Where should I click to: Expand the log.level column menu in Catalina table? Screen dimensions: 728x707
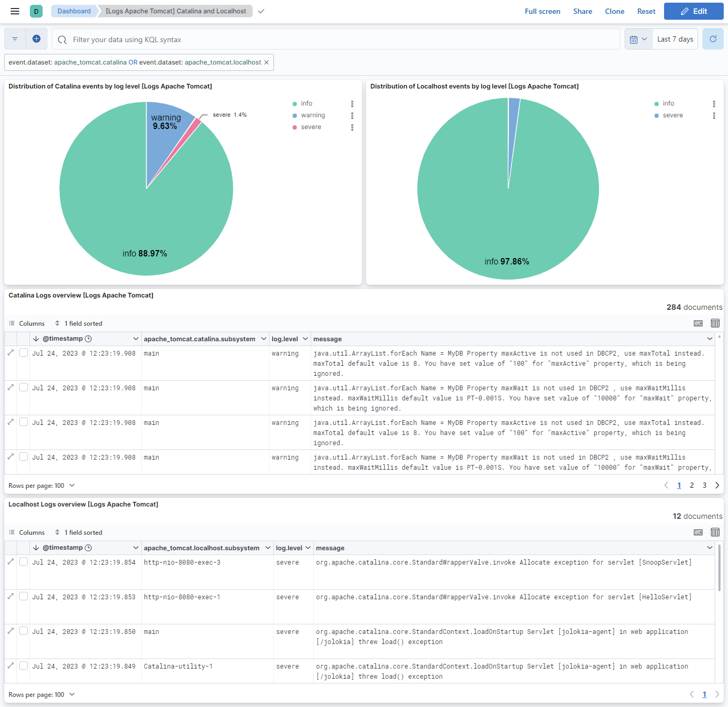point(305,339)
